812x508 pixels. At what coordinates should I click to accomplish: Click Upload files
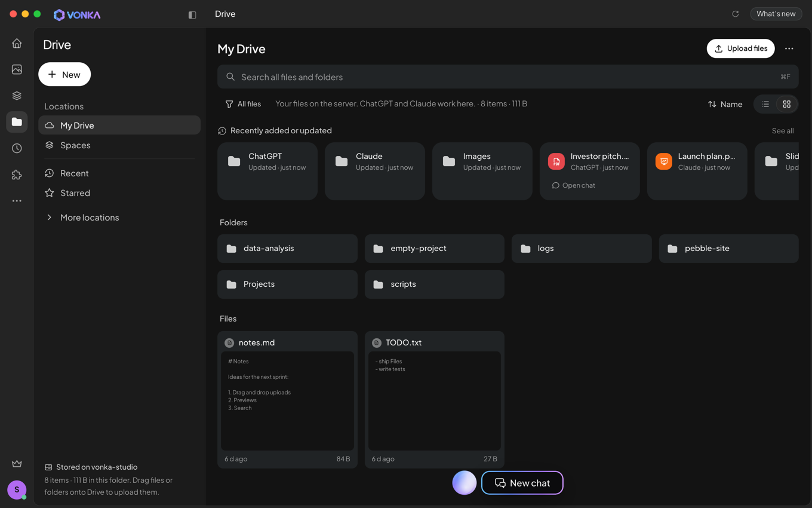pos(741,48)
